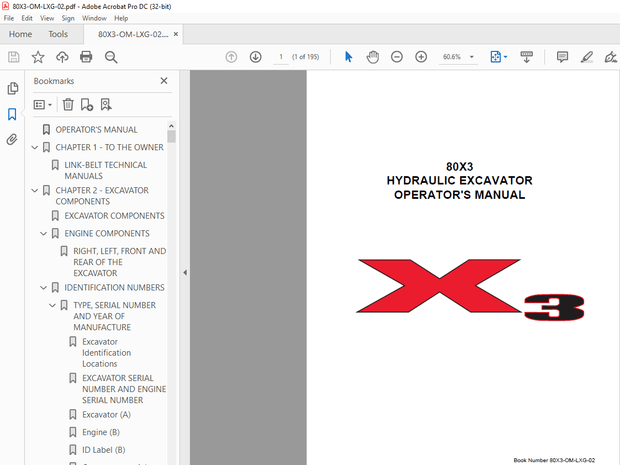Go to previous page arrow
The image size is (620, 465).
tap(231, 57)
